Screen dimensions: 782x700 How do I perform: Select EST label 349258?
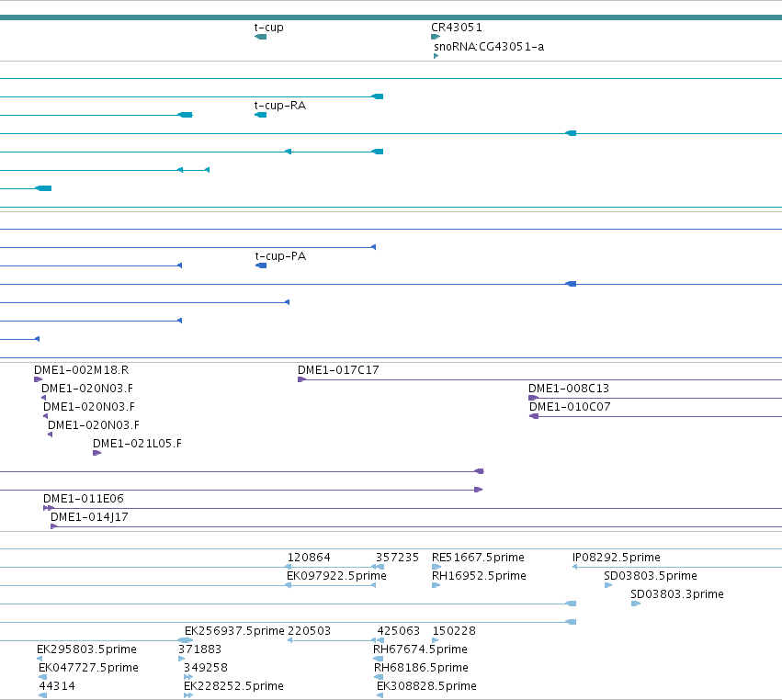tap(206, 668)
